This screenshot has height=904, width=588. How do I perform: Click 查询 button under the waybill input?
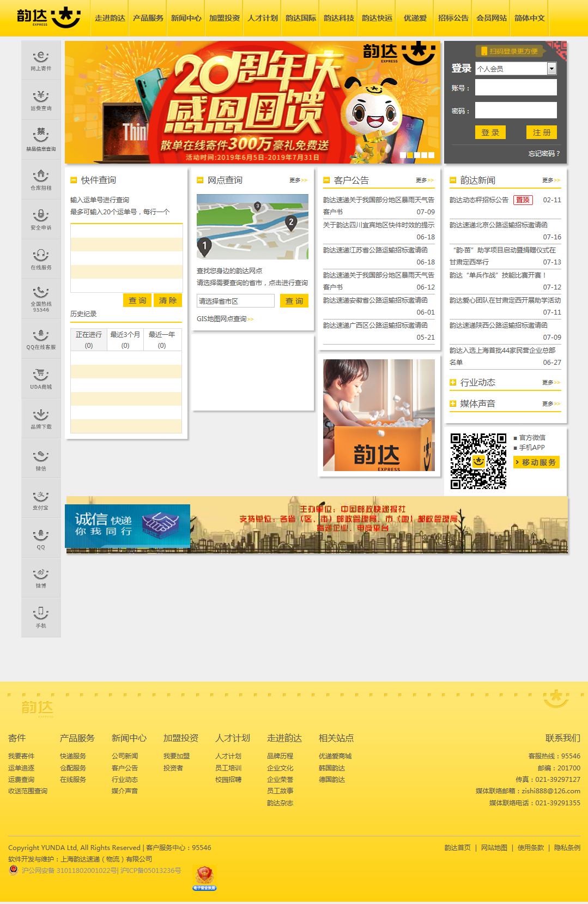tap(137, 300)
